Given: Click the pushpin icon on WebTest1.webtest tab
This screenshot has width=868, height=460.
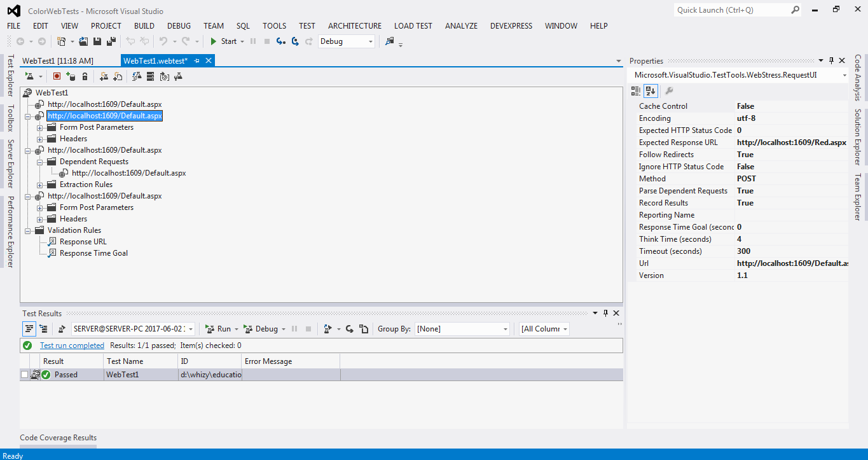Looking at the screenshot, I should coord(197,60).
